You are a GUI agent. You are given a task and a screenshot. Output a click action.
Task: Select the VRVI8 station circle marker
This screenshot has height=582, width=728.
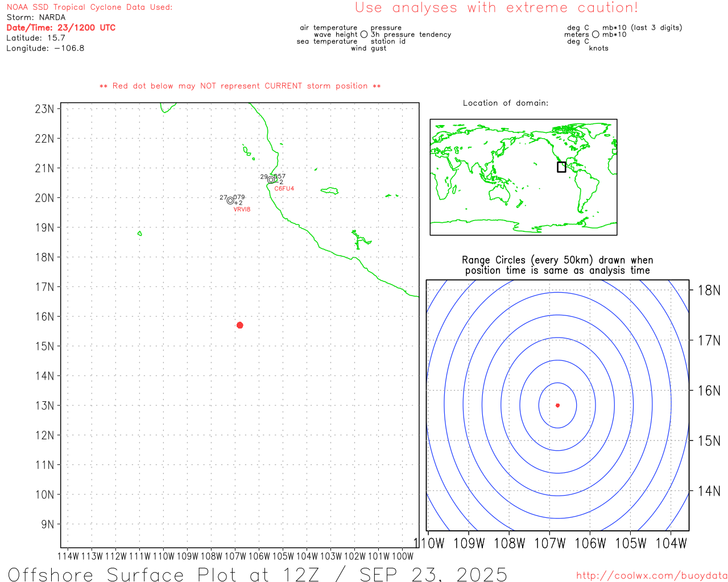(x=230, y=201)
